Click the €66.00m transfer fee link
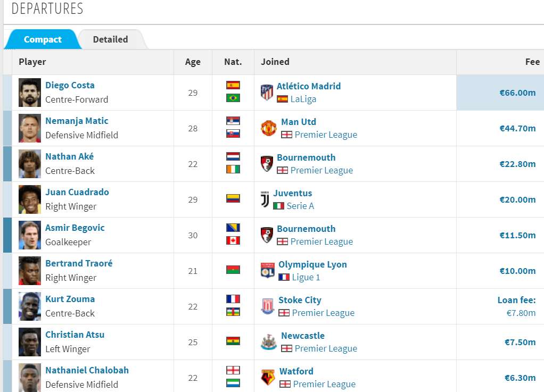 pyautogui.click(x=517, y=93)
